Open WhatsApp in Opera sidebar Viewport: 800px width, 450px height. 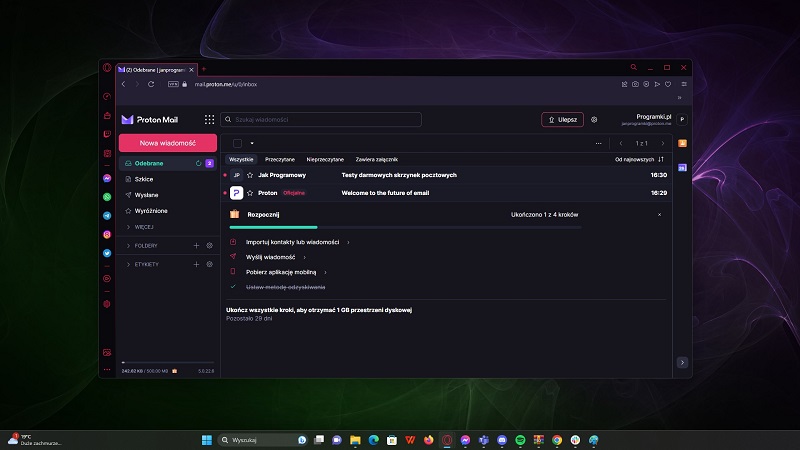[x=107, y=197]
